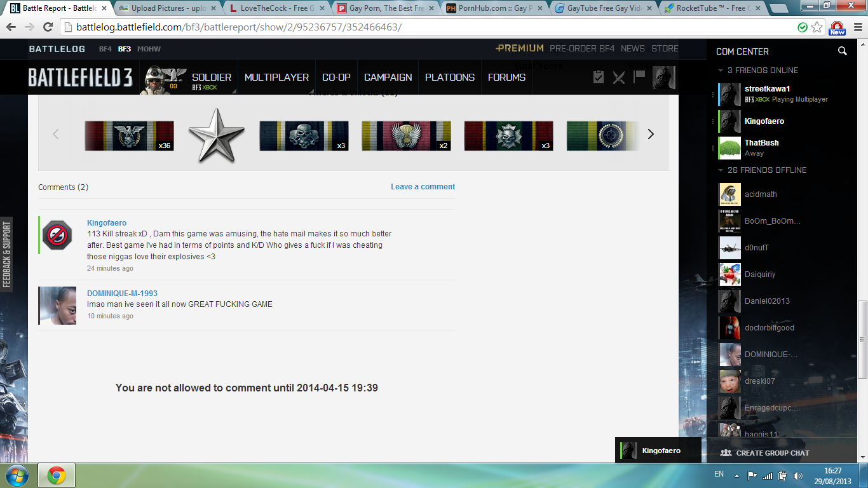
Task: Open the profile avatar in Battlelog header
Action: click(x=664, y=78)
